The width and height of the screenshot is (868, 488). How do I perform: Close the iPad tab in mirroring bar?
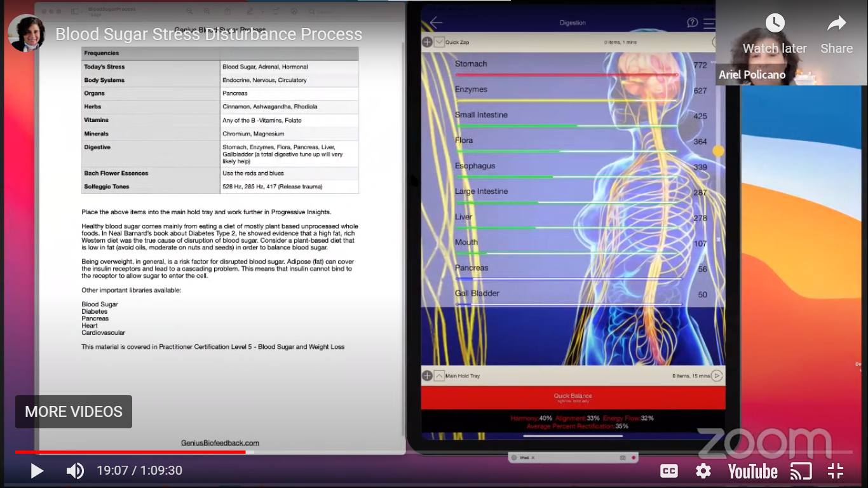click(533, 457)
